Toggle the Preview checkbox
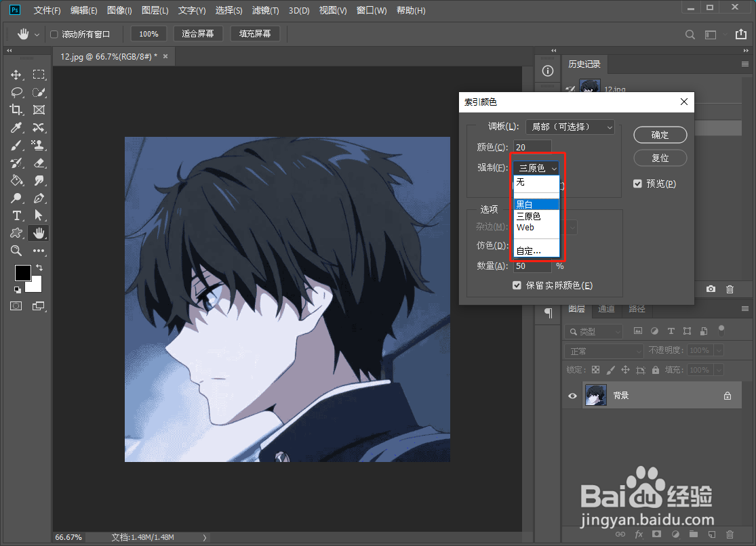The image size is (756, 546). pyautogui.click(x=637, y=184)
